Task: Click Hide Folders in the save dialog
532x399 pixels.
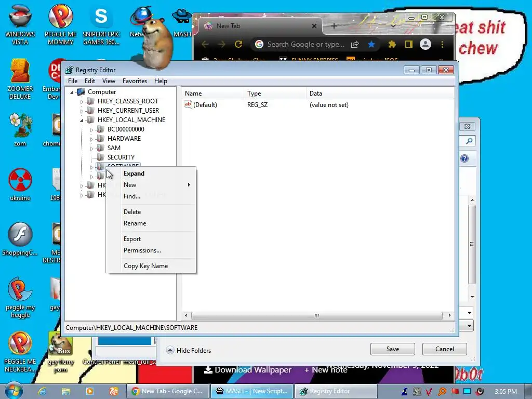Action: (x=188, y=351)
